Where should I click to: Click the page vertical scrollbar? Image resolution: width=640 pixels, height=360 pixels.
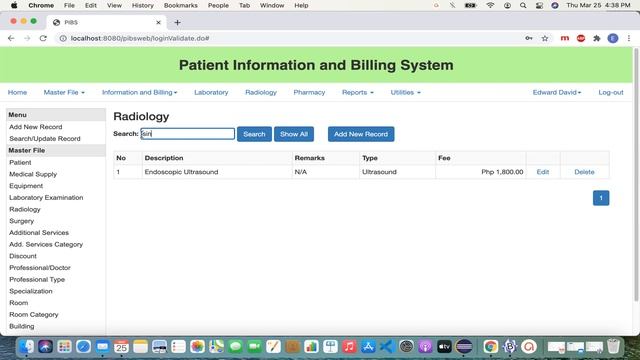point(636,175)
